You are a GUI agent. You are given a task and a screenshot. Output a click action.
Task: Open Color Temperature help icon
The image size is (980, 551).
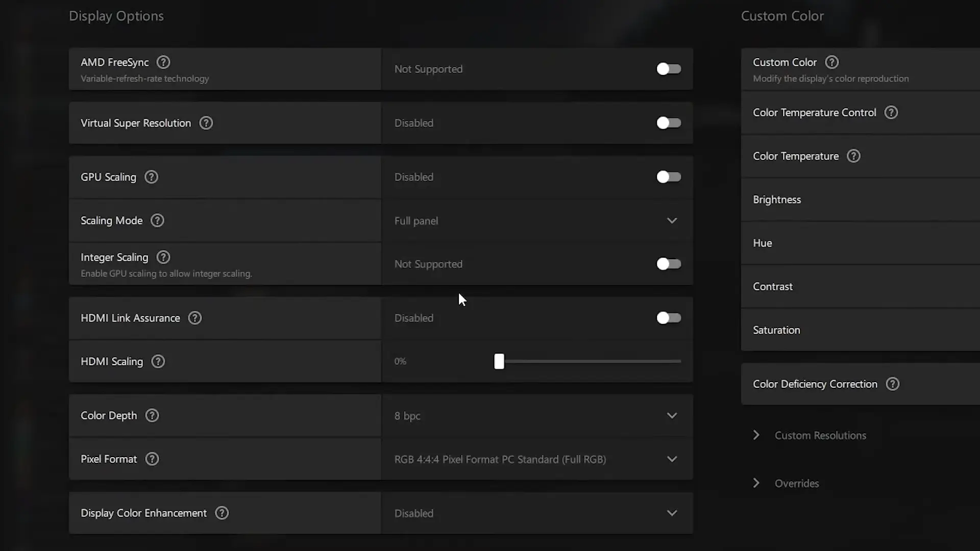pyautogui.click(x=854, y=156)
